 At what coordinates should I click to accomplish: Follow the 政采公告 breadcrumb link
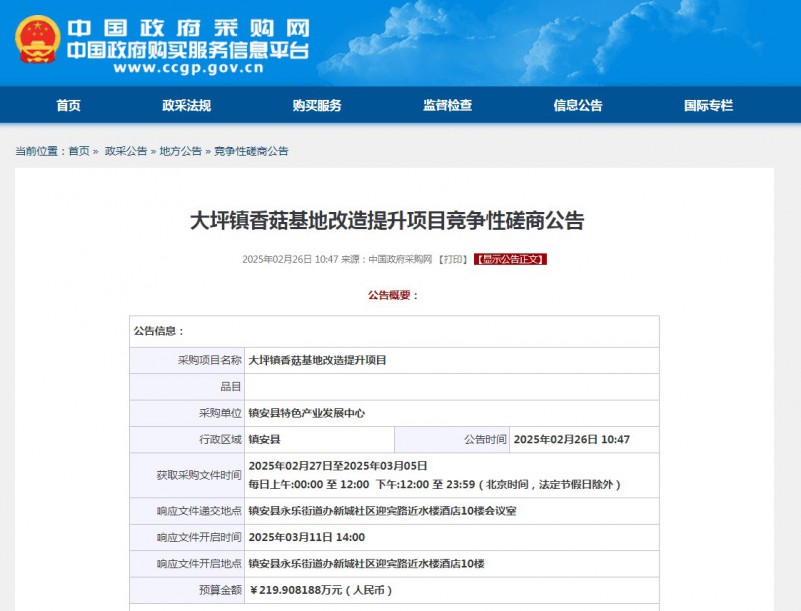tap(126, 151)
